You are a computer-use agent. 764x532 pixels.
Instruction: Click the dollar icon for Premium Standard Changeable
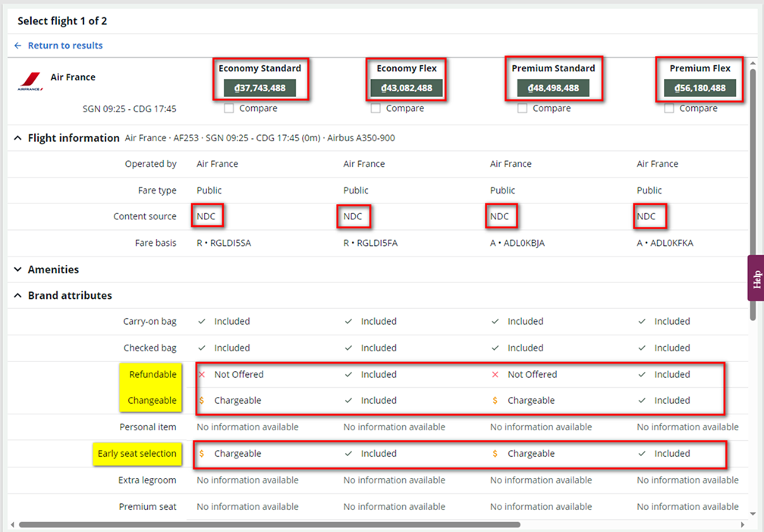(x=495, y=401)
